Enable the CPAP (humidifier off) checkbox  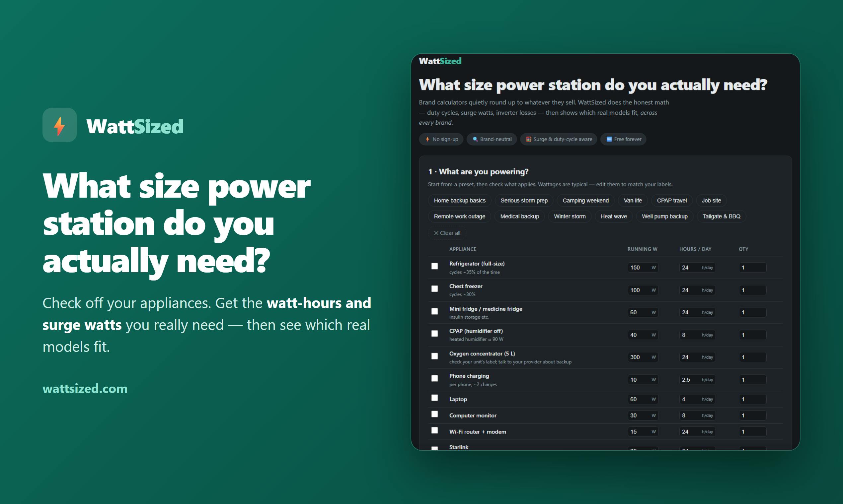434,334
